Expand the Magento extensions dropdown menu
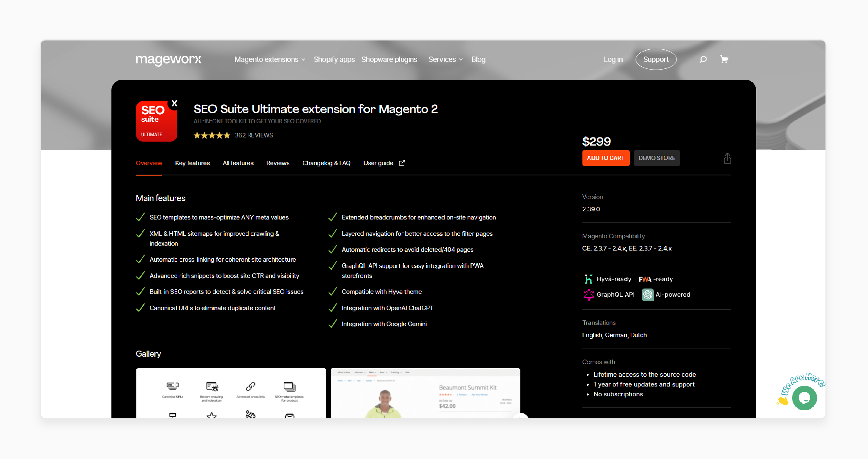The width and height of the screenshot is (868, 459). [x=269, y=59]
